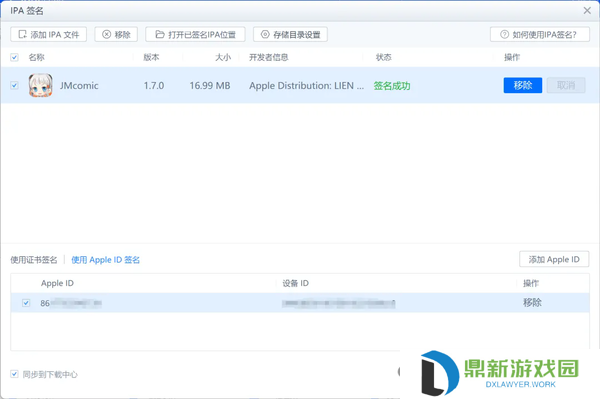Click the blurred device ID value
Image resolution: width=600 pixels, height=399 pixels.
point(339,304)
